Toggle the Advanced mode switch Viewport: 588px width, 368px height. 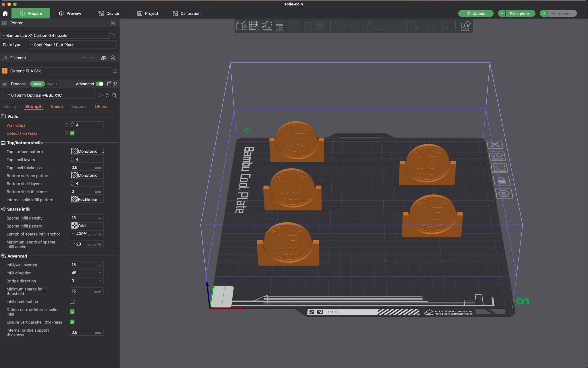(x=100, y=84)
